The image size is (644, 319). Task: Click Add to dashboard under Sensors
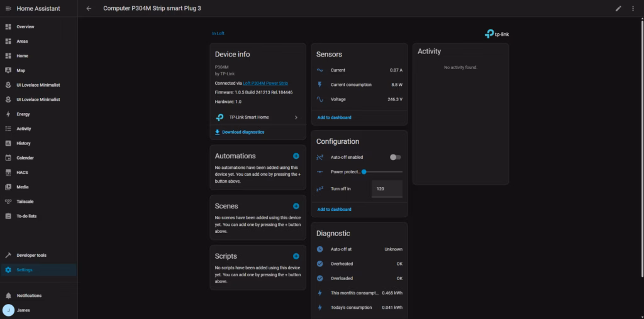click(334, 117)
